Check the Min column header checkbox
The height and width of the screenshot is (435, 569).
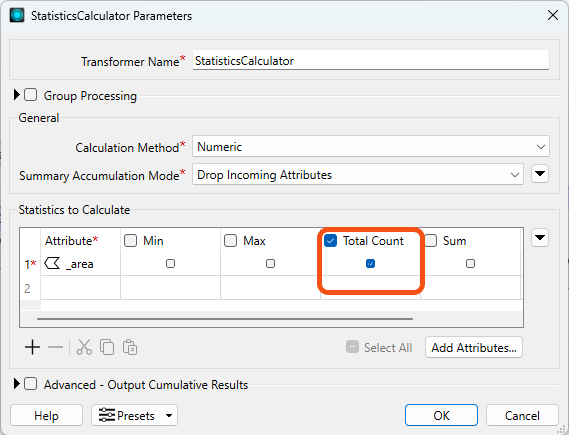pyautogui.click(x=130, y=241)
